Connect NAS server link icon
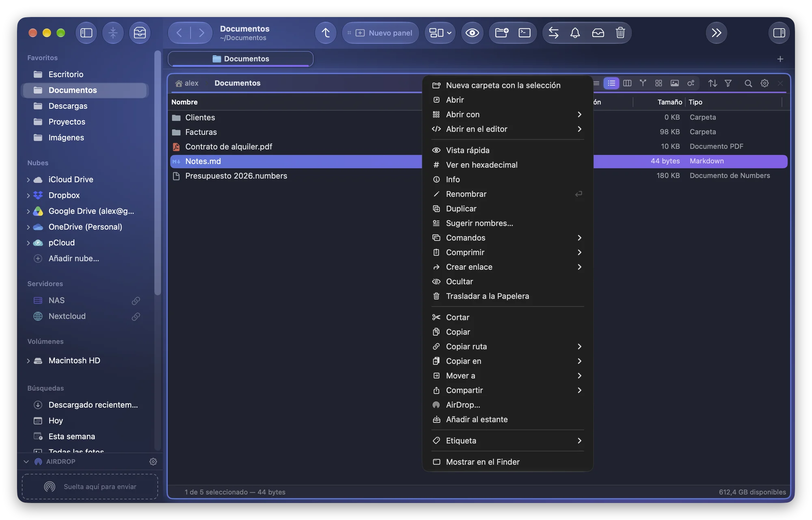 pos(136,301)
